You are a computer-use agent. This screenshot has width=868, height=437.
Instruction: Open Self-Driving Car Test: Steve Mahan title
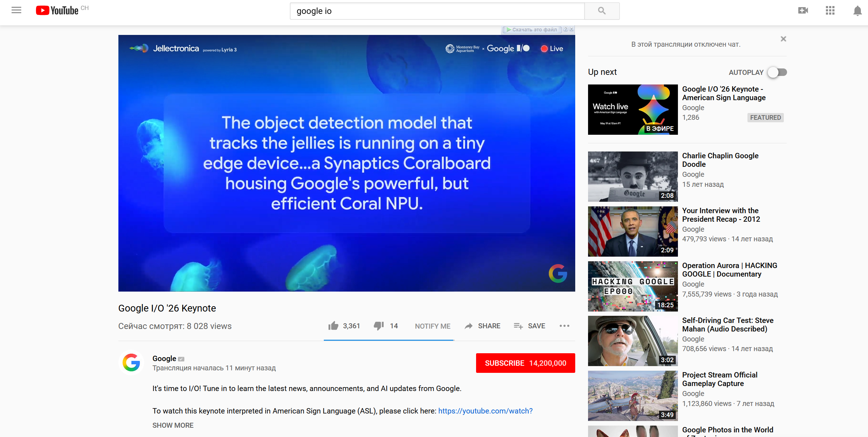click(x=728, y=325)
